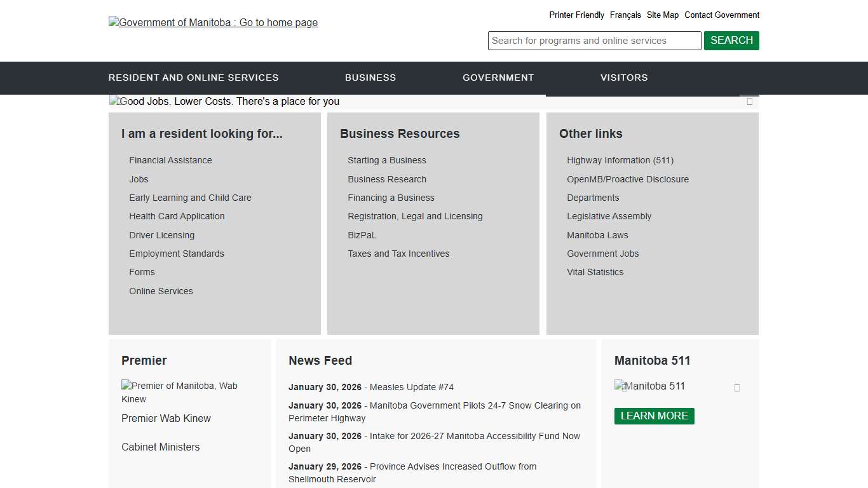Viewport: 868px width, 488px height.
Task: Click the icon beside Manitoba 511 image
Action: (736, 387)
